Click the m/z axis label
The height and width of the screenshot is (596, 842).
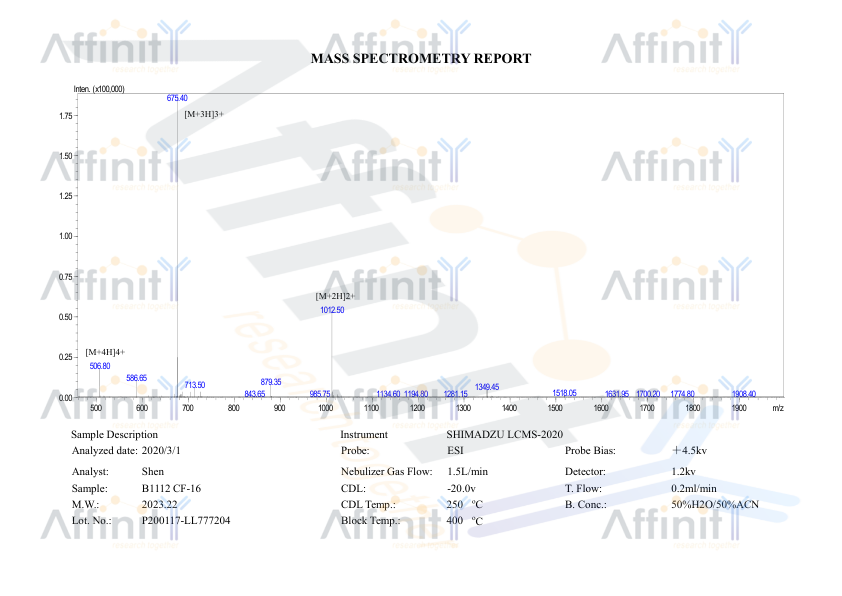[778, 408]
